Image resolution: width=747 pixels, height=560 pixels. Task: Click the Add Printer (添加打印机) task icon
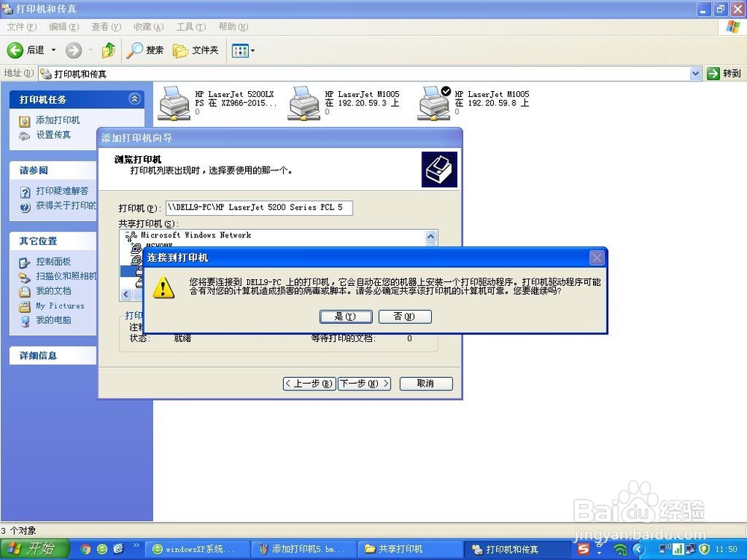pos(25,121)
